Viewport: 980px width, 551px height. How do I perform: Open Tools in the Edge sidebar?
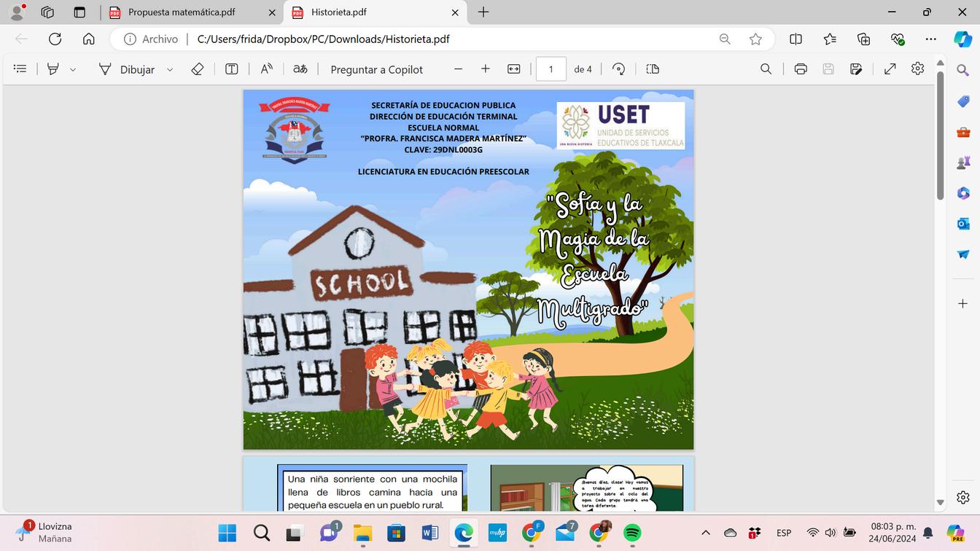tap(963, 132)
